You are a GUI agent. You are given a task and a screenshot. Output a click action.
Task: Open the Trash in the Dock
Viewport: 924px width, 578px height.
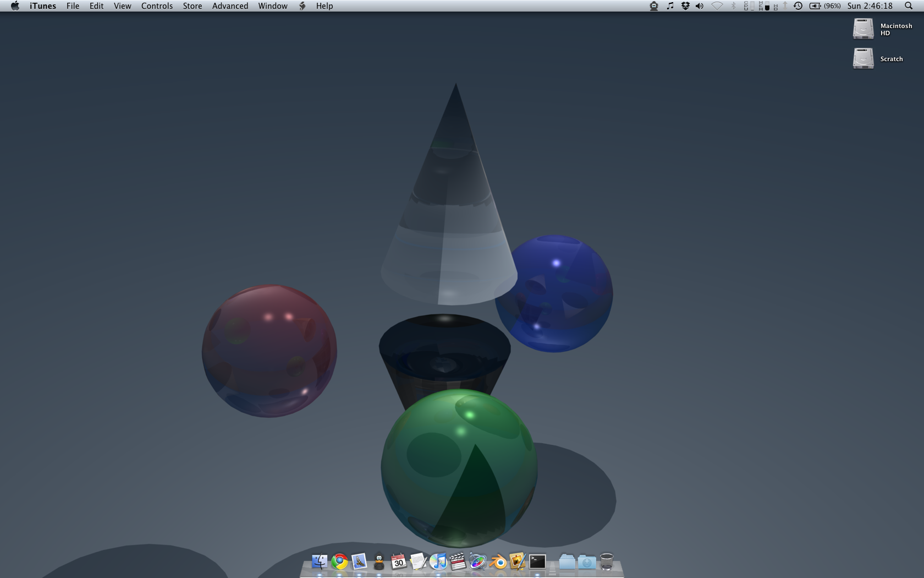607,561
